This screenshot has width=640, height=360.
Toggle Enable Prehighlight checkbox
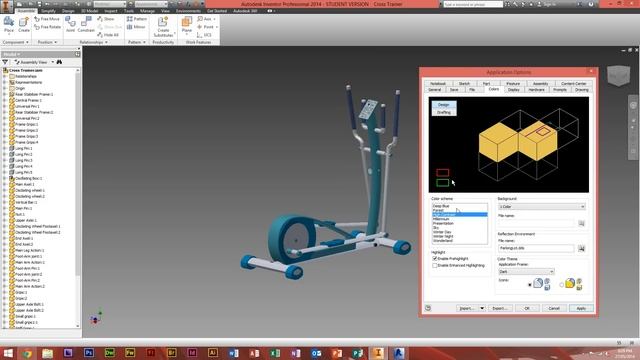pos(435,259)
